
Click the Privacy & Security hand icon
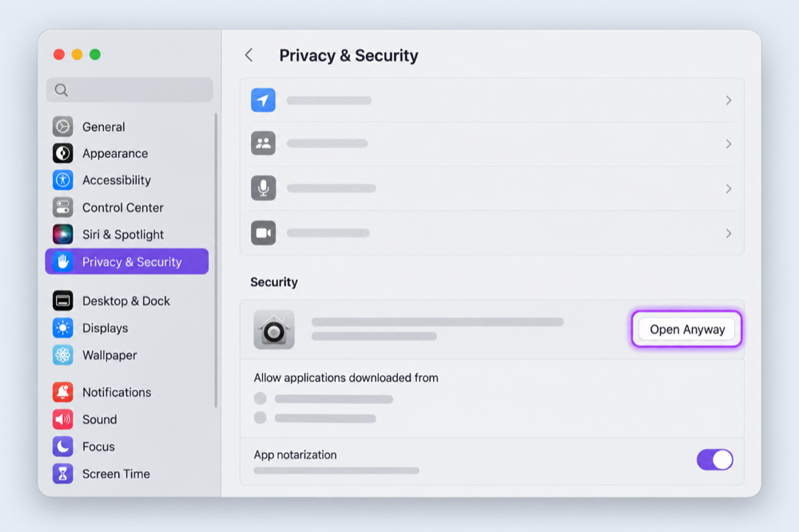click(62, 261)
